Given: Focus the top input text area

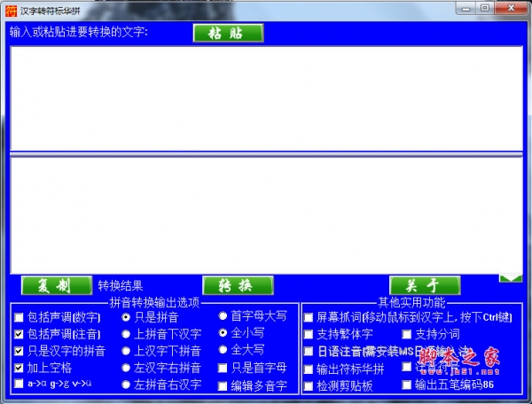Looking at the screenshot, I should point(266,98).
